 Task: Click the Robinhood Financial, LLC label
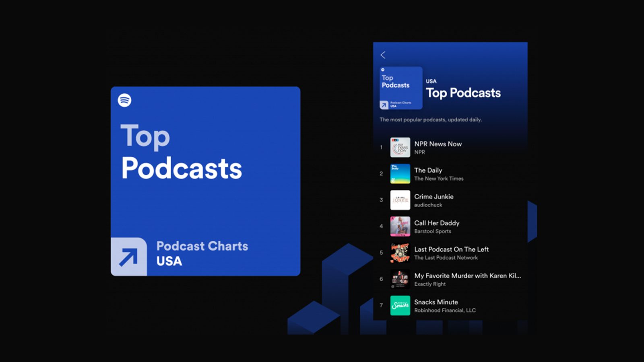pyautogui.click(x=445, y=310)
